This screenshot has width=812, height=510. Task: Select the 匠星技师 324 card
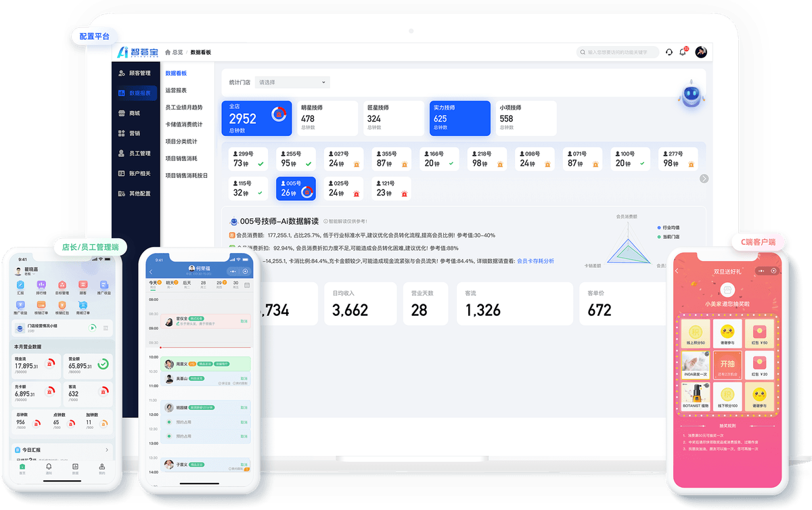pos(394,118)
